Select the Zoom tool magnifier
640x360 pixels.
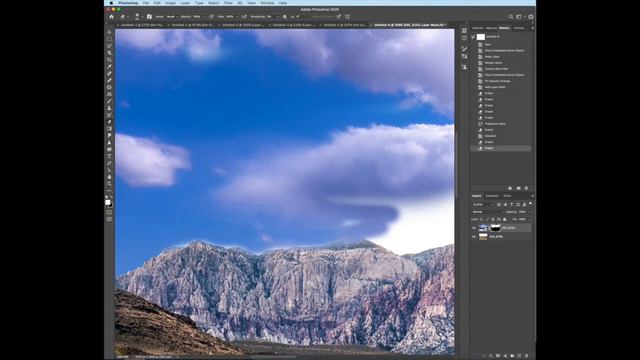(109, 184)
